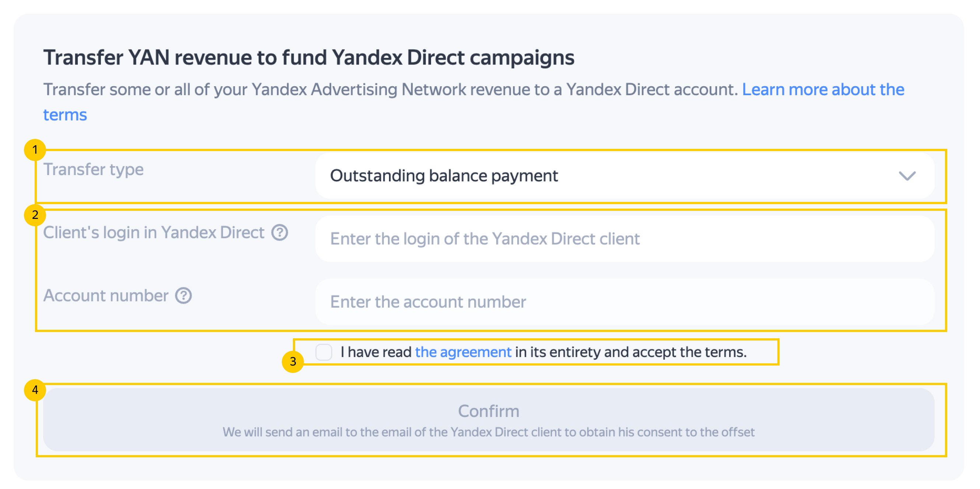
Task: Click the 'Account number' label text
Action: point(106,296)
